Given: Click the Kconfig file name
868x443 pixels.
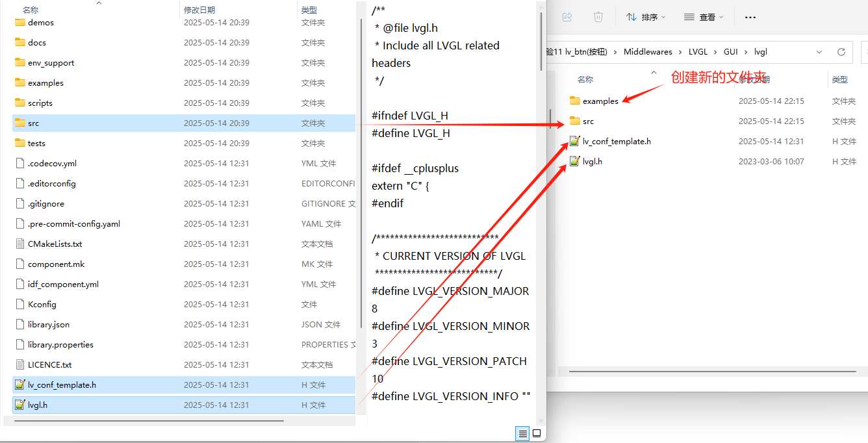Looking at the screenshot, I should click(x=42, y=305).
